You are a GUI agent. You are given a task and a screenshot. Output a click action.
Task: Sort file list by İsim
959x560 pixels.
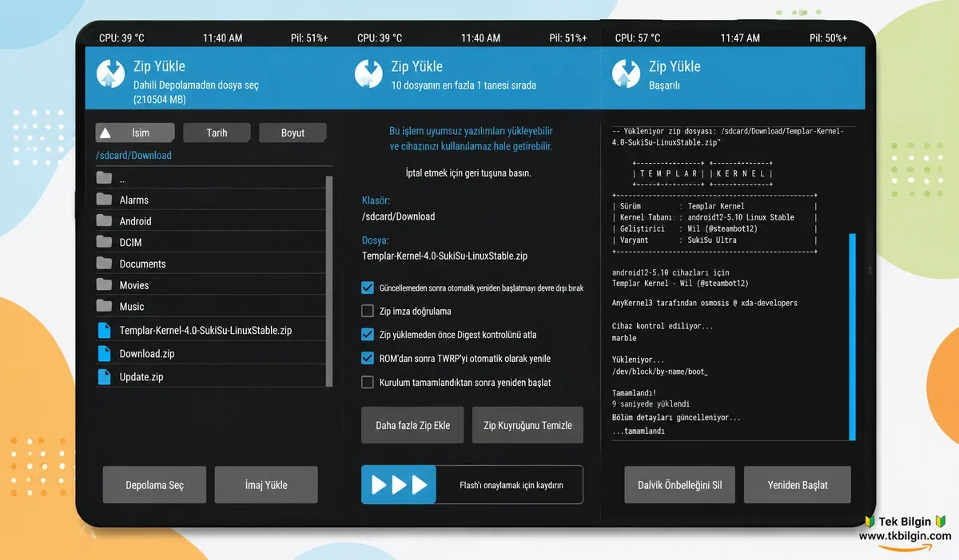click(x=134, y=133)
